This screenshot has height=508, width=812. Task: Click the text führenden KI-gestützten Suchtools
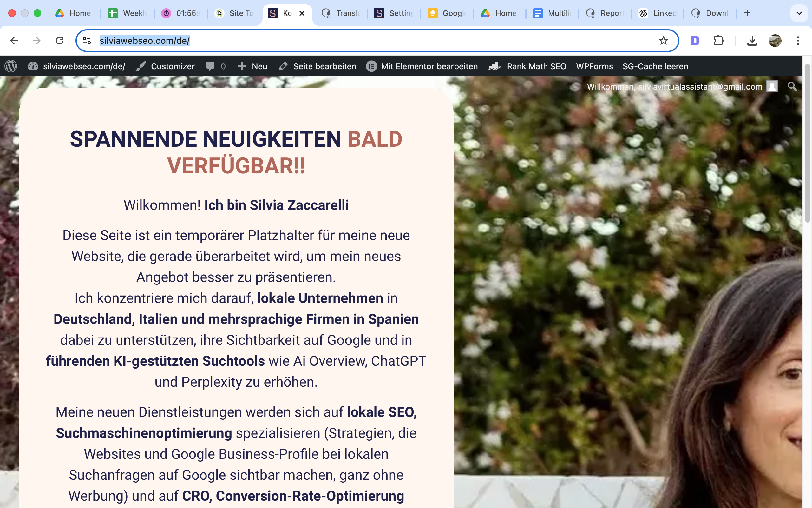155,361
